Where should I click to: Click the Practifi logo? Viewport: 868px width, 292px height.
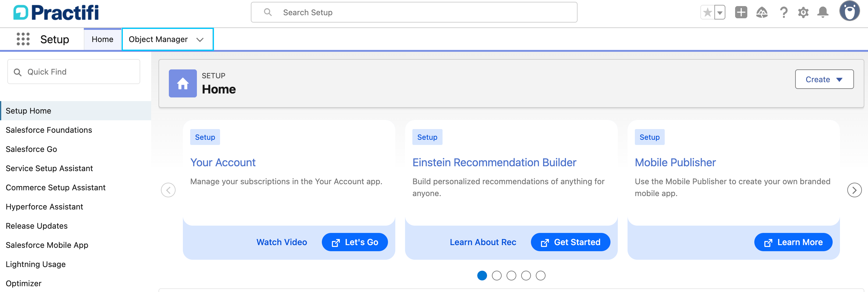[x=56, y=12]
